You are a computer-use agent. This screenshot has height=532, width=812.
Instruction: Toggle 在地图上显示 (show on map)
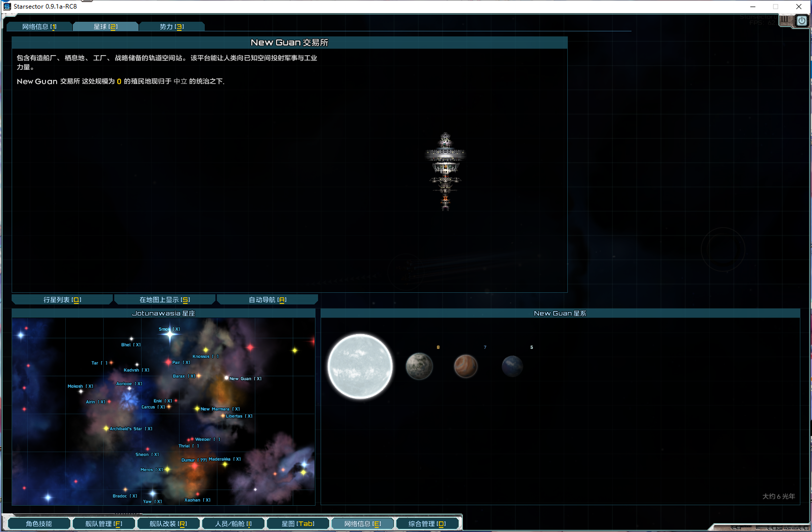164,299
